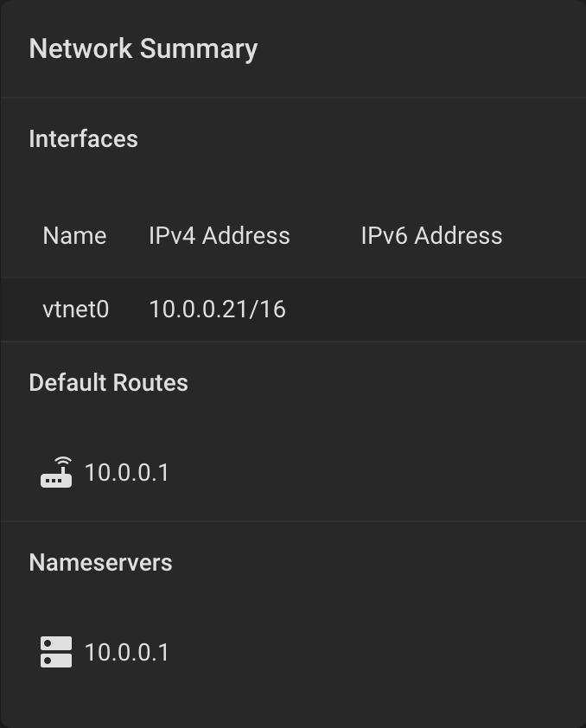Select the Default Routes section heading
This screenshot has height=728, width=586.
coord(108,383)
